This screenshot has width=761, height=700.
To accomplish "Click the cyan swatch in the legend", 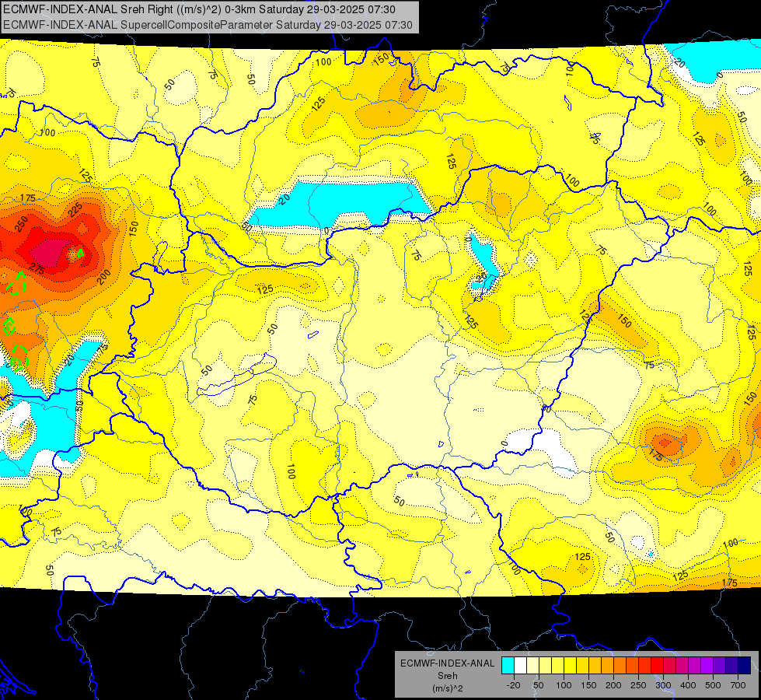I will coord(508,666).
